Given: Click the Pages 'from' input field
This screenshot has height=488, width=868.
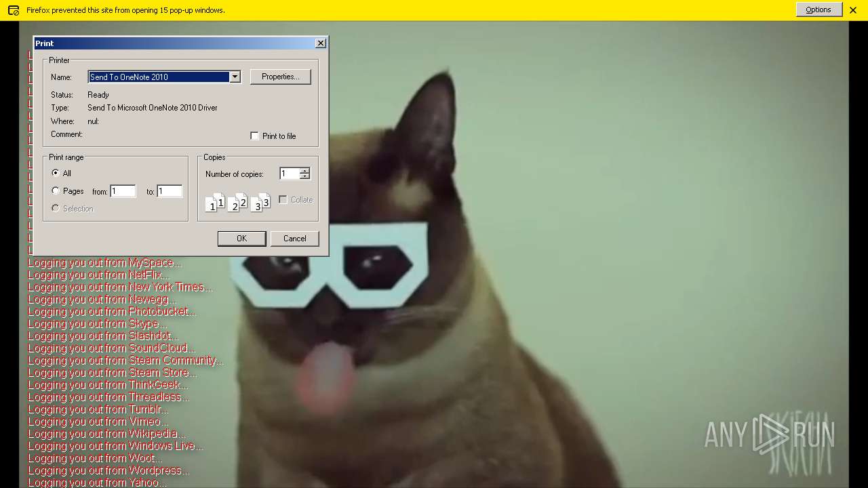Looking at the screenshot, I should point(123,191).
